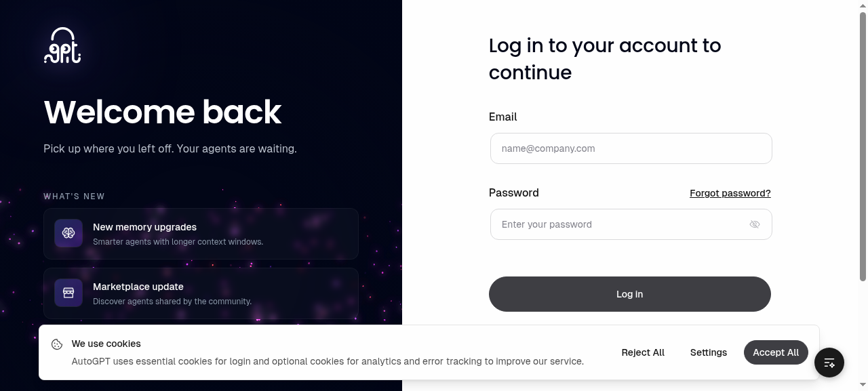Viewport: 868px width, 391px height.
Task: Click the Email field label
Action: (503, 117)
